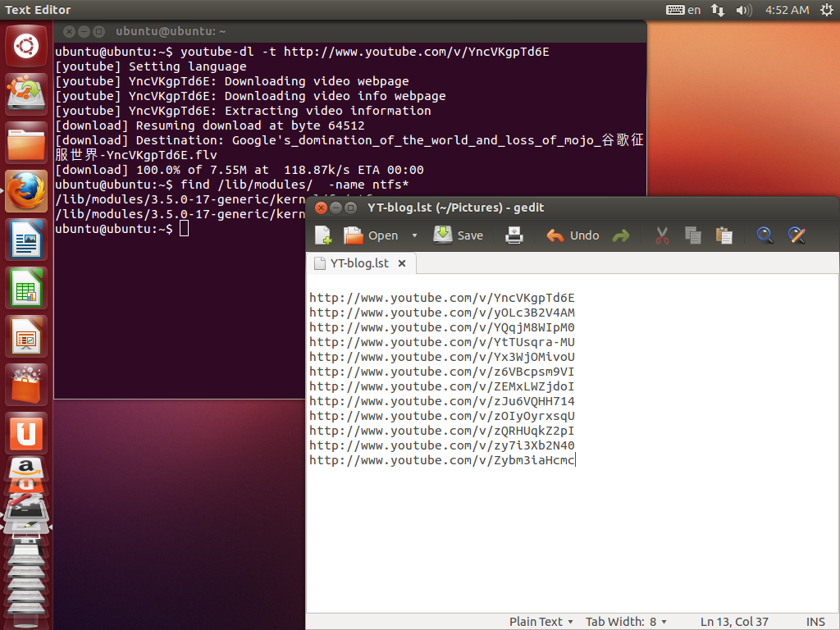Click the URL ending with Yx3WjOMivoU
The width and height of the screenshot is (840, 630).
(x=442, y=357)
